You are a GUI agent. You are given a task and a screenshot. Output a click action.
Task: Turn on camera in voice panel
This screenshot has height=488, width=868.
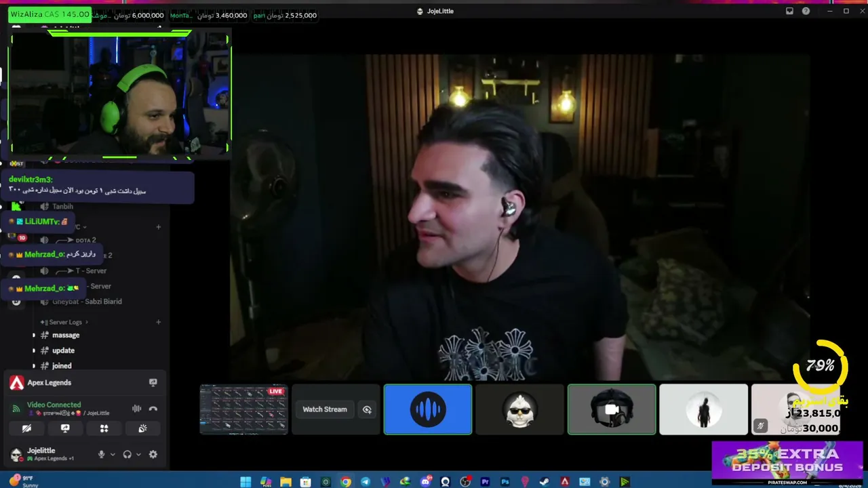tap(26, 428)
